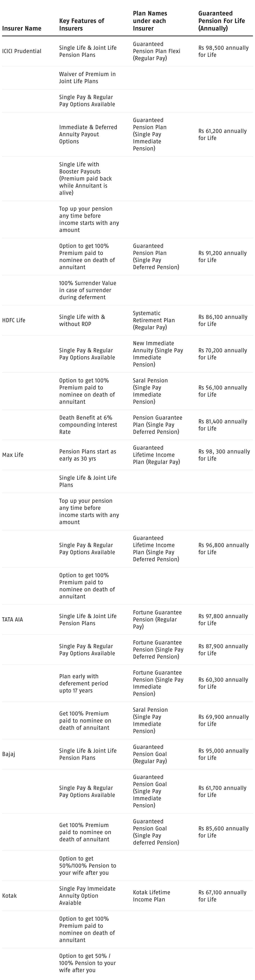Open the TATA AIA insurer entry
255x980 pixels.
tap(13, 619)
